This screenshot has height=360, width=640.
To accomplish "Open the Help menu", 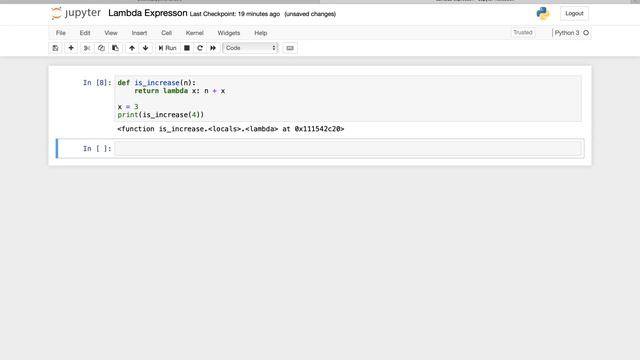I will tap(260, 33).
